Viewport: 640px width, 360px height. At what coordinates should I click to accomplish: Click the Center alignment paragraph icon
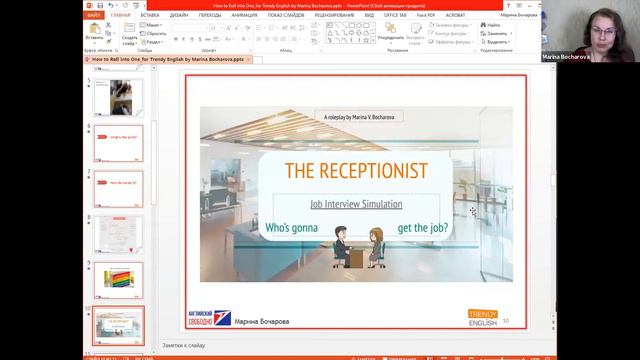click(267, 39)
